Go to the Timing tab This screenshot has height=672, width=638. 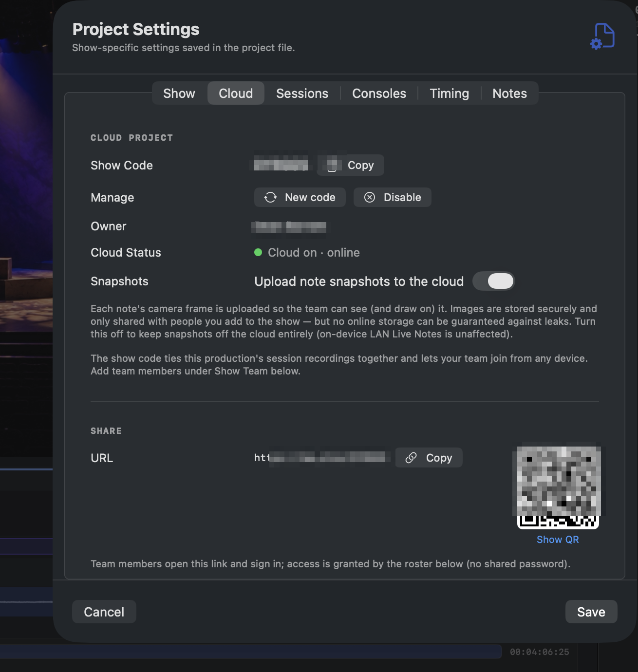pyautogui.click(x=449, y=93)
